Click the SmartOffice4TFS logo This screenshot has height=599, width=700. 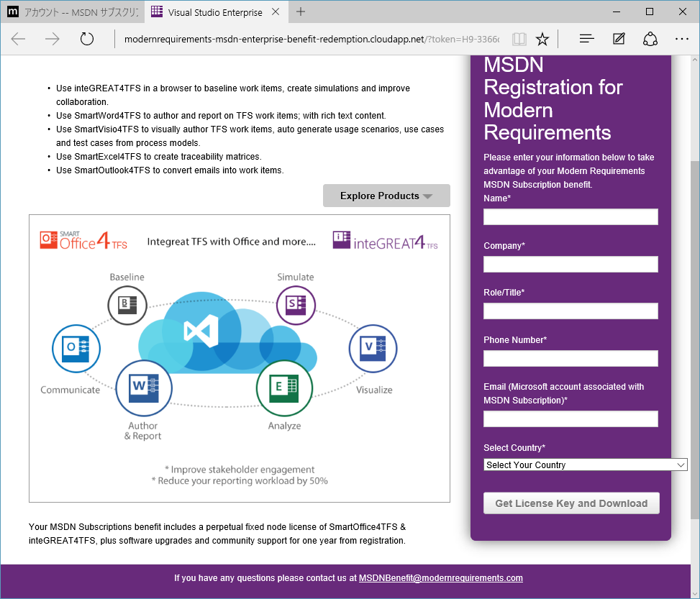click(83, 241)
